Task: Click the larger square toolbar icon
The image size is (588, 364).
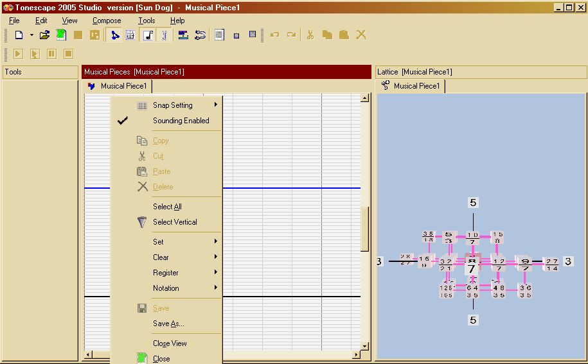Action: (x=253, y=35)
